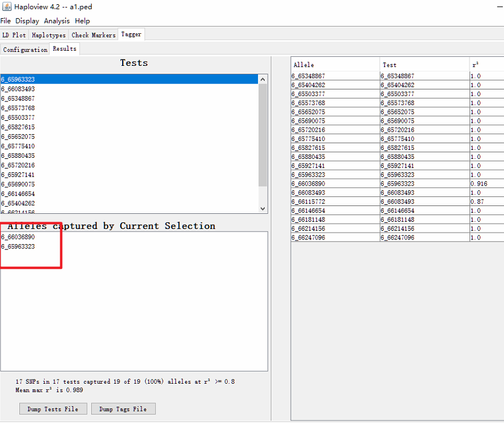Select the Results sub-tab
This screenshot has width=504, height=423.
click(65, 49)
